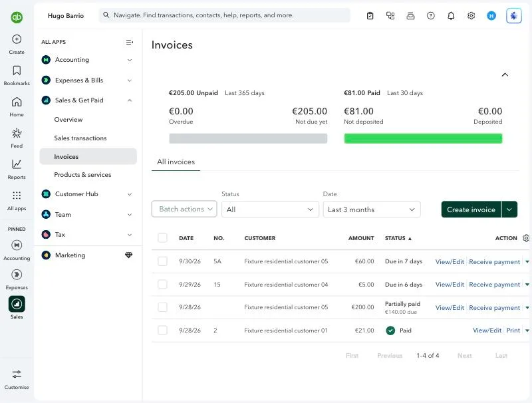Screen dimensions: 532x403
Task: Select the All invoices tab
Action: point(176,162)
